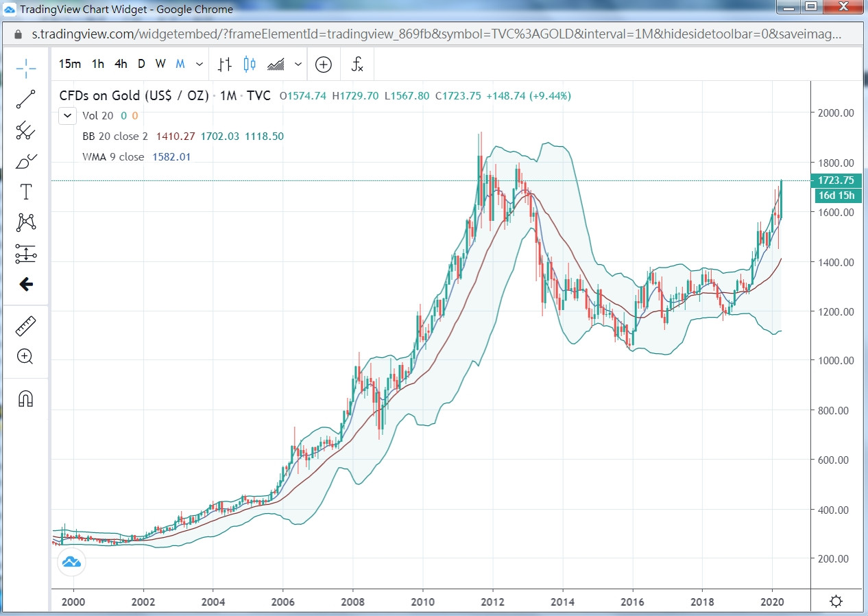Screen dimensions: 868x616
Task: Click the TVC exchange label beside the symbol
Action: [x=259, y=96]
